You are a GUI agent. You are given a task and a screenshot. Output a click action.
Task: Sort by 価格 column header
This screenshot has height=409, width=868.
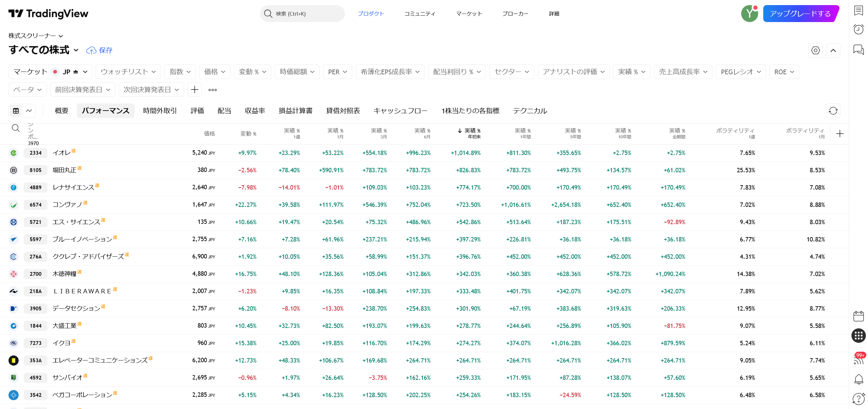pyautogui.click(x=209, y=134)
